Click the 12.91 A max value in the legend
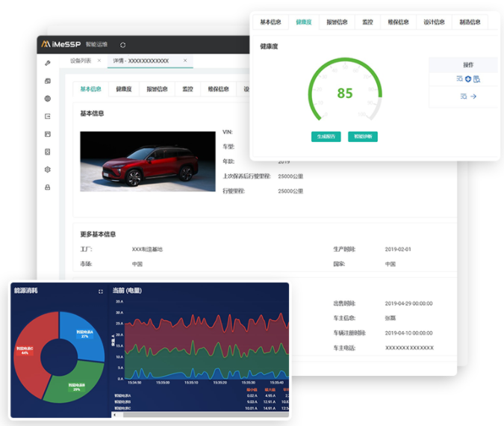 [270, 402]
